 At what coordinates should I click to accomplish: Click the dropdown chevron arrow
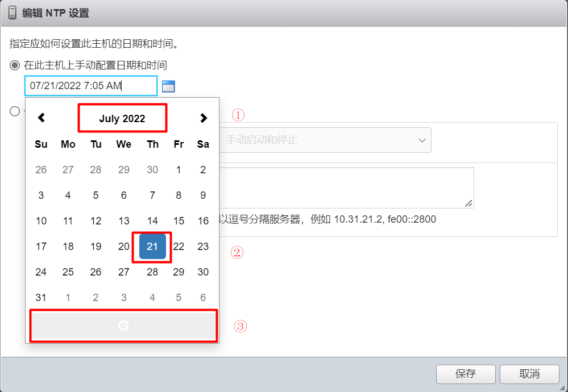(422, 140)
